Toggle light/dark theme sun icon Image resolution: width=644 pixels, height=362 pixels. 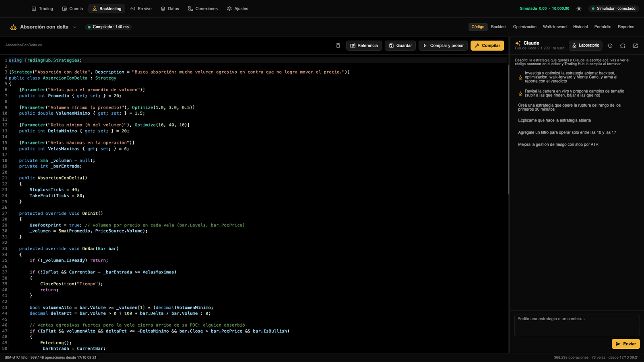(579, 8)
